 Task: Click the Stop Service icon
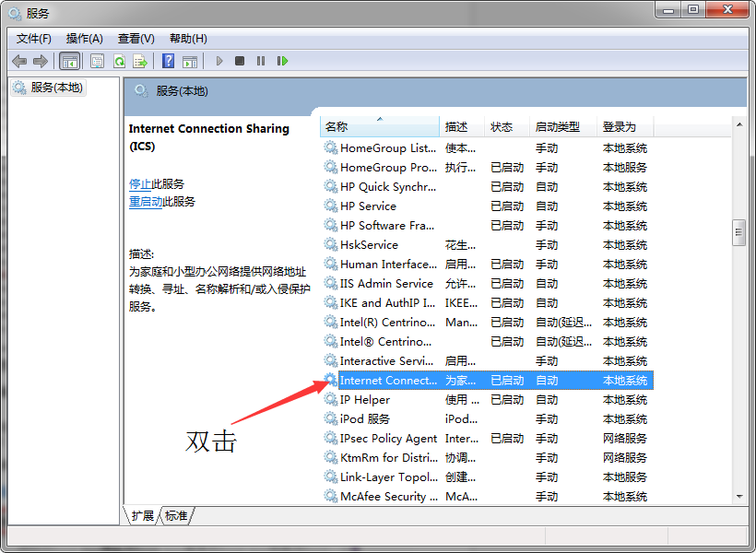(x=240, y=60)
